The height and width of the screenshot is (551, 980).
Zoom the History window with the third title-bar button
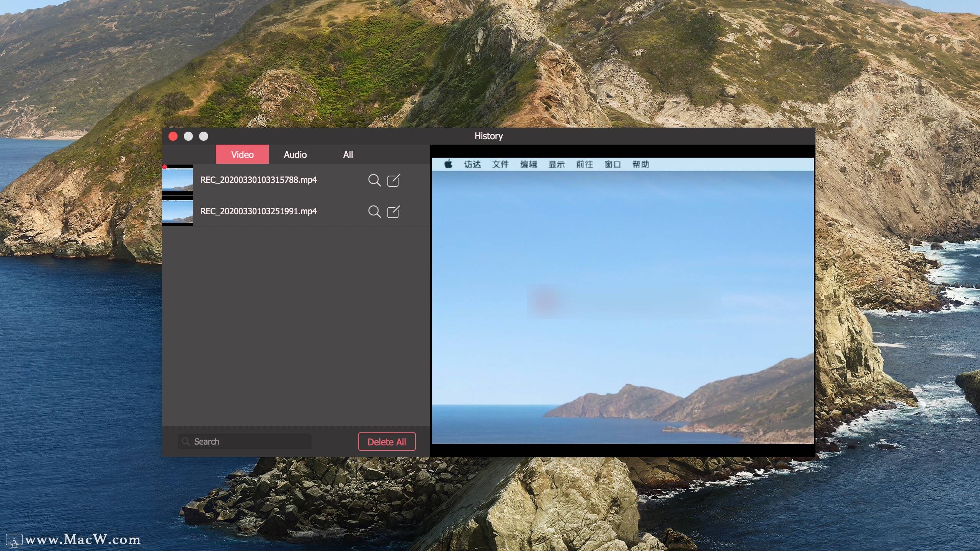pos(204,136)
